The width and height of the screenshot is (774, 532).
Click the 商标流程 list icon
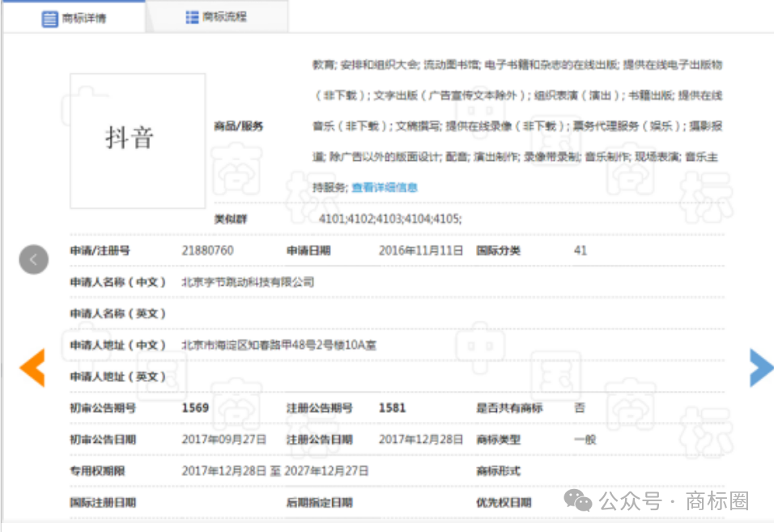click(192, 17)
